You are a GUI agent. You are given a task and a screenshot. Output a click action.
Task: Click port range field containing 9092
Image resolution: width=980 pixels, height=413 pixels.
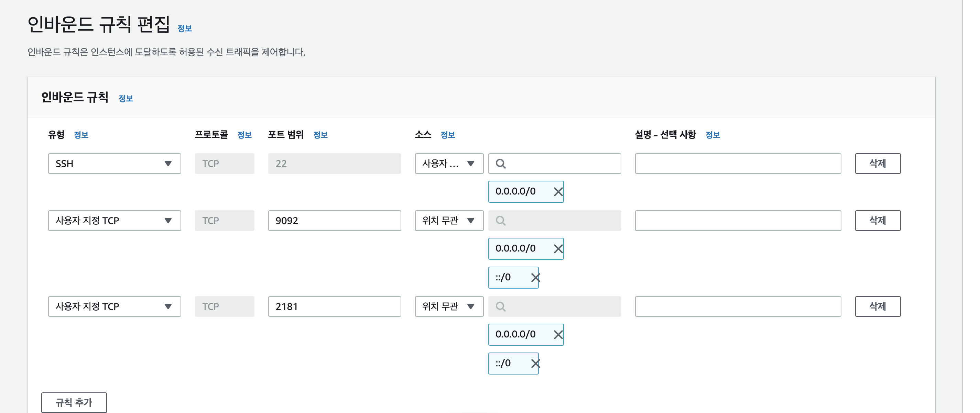[x=334, y=221]
